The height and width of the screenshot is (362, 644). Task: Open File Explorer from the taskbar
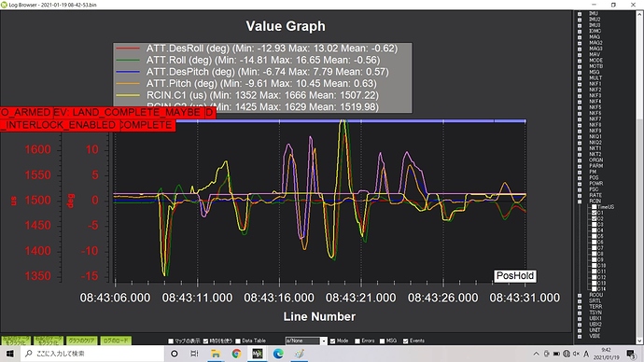pyautogui.click(x=216, y=354)
